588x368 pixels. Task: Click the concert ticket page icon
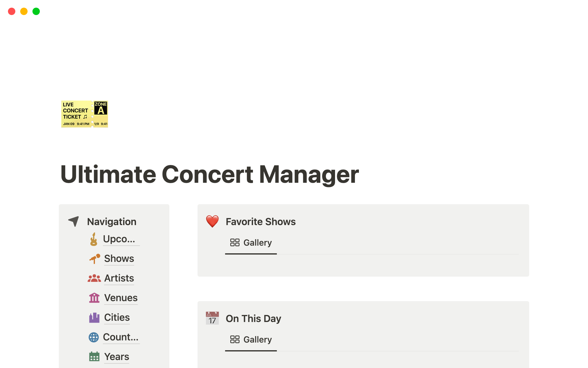point(85,114)
